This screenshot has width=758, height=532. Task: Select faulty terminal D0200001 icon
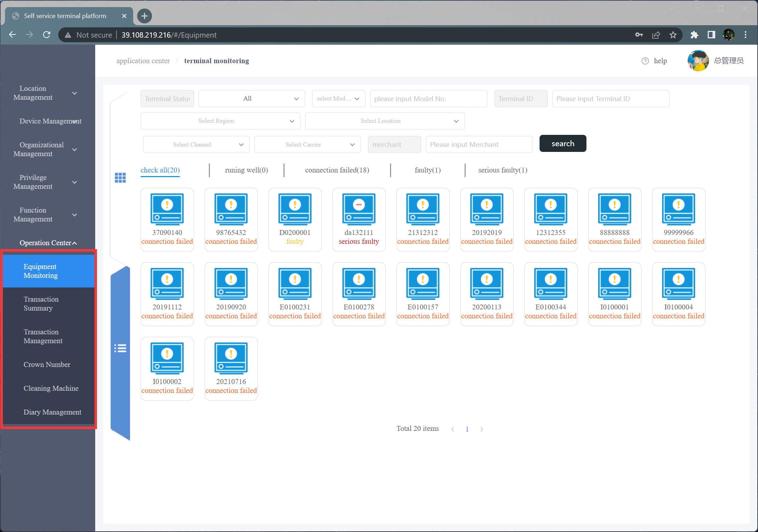[295, 209]
